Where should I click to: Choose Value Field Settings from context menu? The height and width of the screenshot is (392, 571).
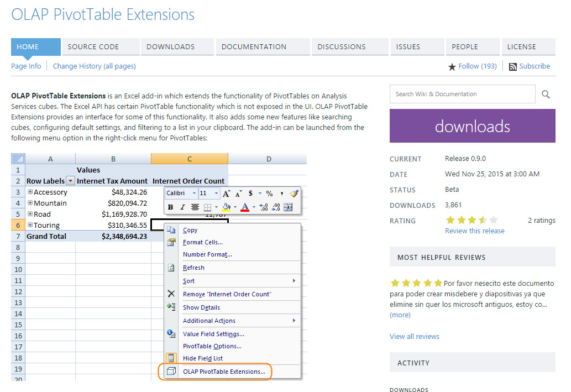(213, 334)
